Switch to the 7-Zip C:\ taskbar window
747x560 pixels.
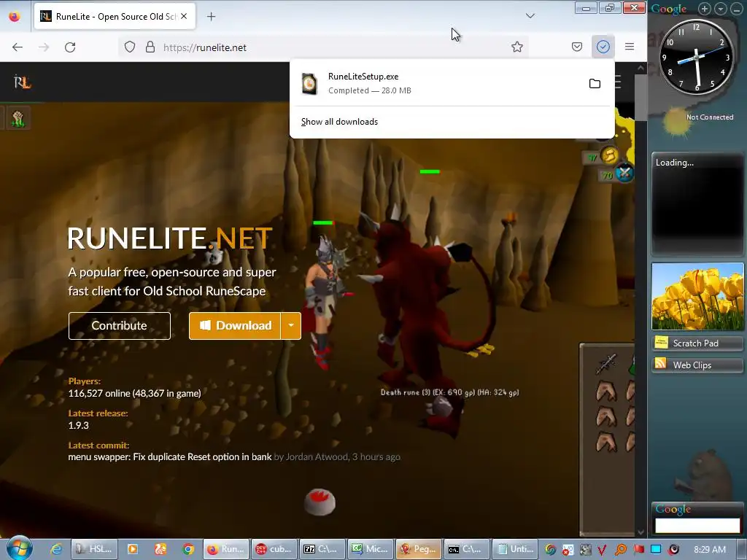coord(322,549)
